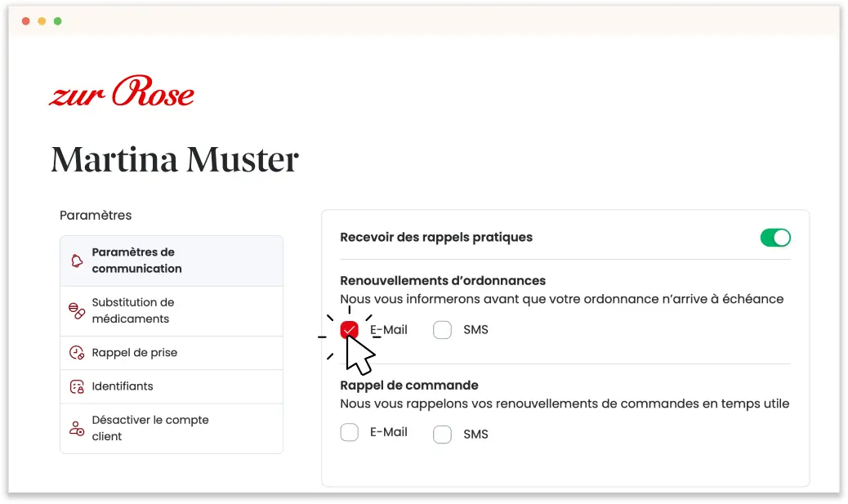Viewport: 848px width, 504px height.
Task: Check SMS for Renouvellements d'ordonnances
Action: coord(443,330)
